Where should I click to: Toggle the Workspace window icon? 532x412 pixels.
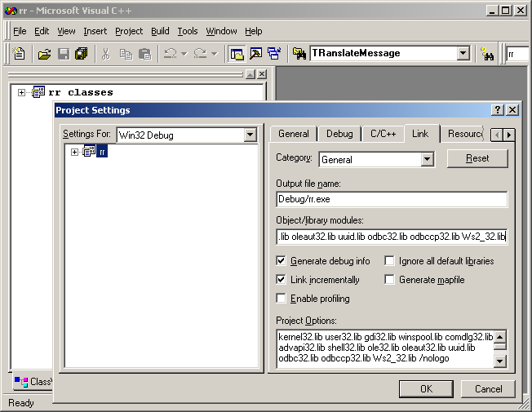[237, 54]
